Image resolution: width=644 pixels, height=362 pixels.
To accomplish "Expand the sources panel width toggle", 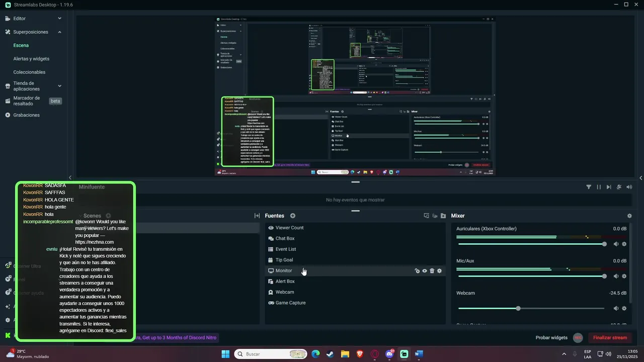I will click(x=257, y=216).
